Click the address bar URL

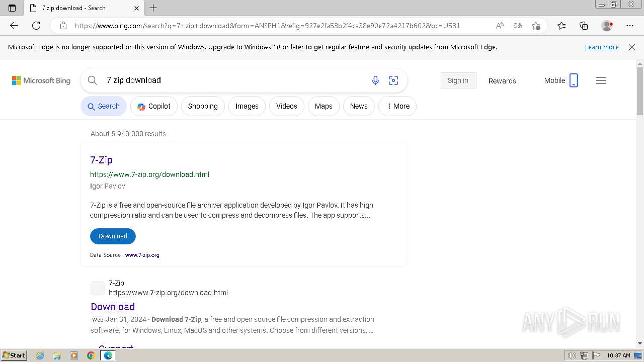pos(267,26)
